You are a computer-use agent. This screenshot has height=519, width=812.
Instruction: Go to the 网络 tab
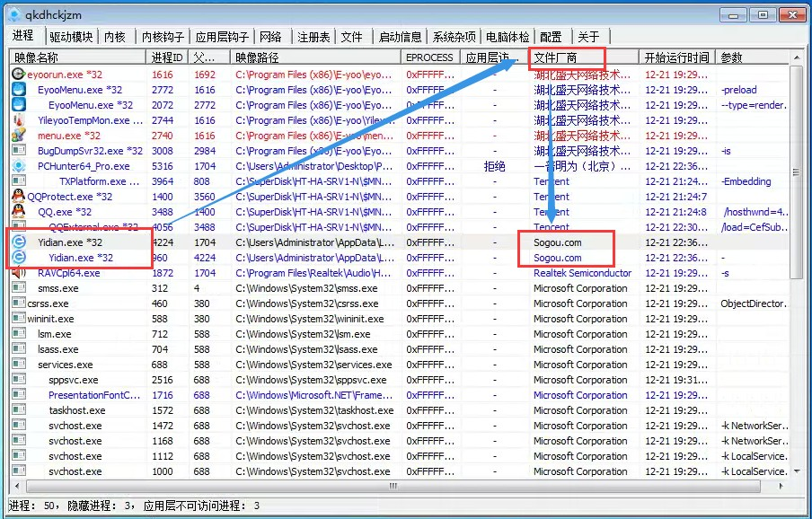[270, 37]
